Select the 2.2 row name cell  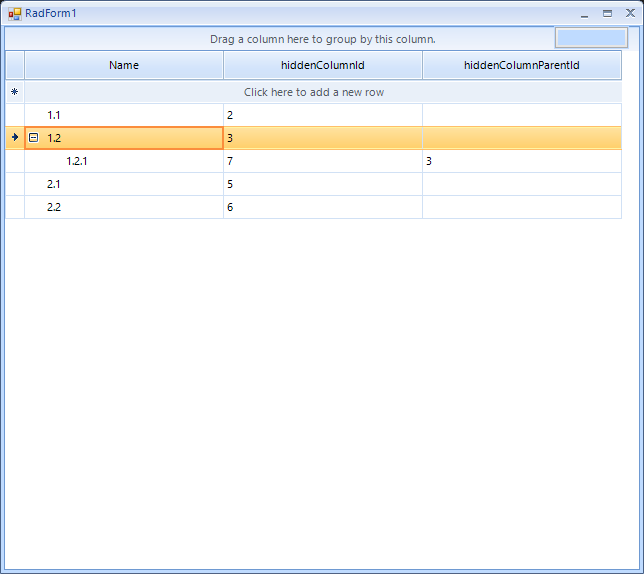click(124, 207)
